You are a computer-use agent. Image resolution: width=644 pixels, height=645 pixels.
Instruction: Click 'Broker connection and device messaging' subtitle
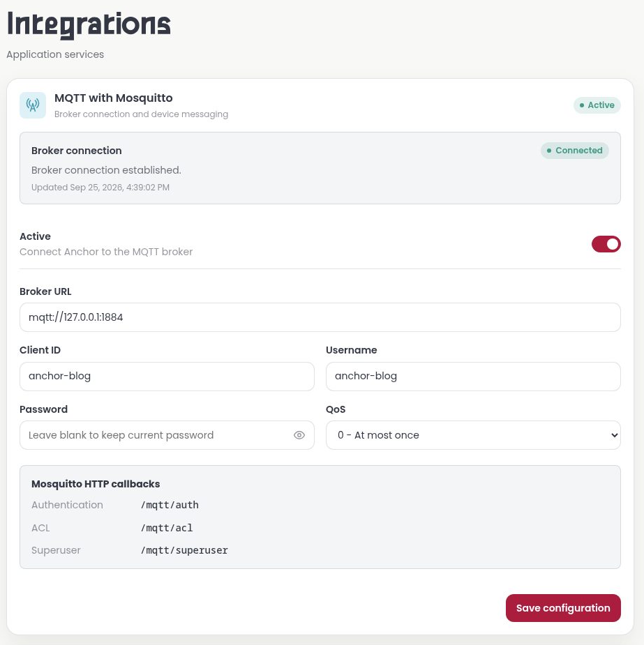tap(141, 114)
